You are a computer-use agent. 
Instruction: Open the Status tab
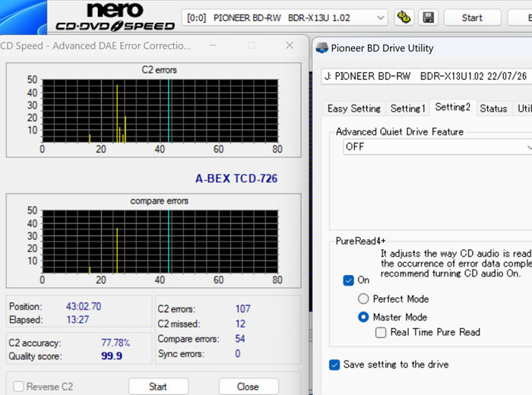click(x=493, y=109)
